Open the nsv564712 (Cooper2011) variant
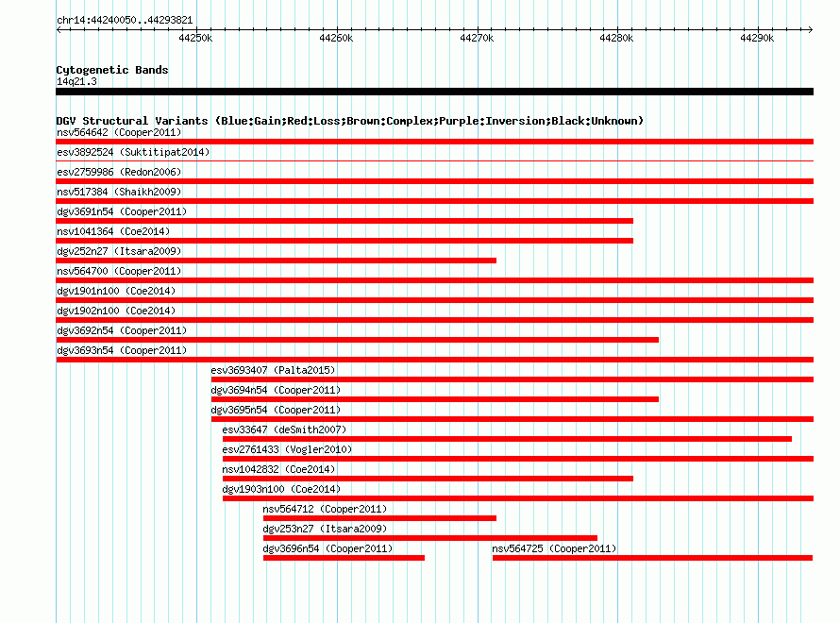 pos(325,509)
